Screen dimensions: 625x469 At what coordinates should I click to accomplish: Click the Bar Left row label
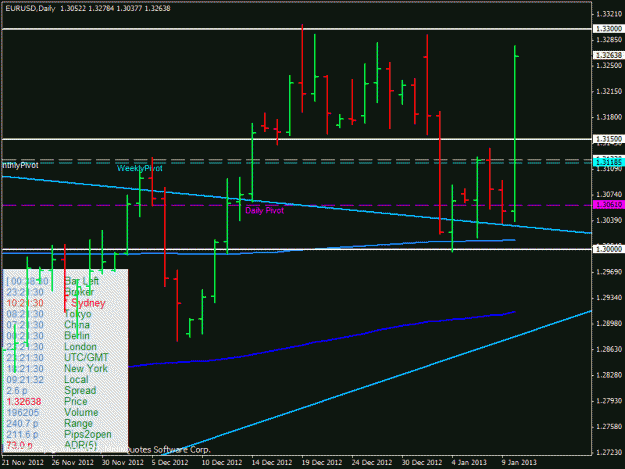click(82, 281)
